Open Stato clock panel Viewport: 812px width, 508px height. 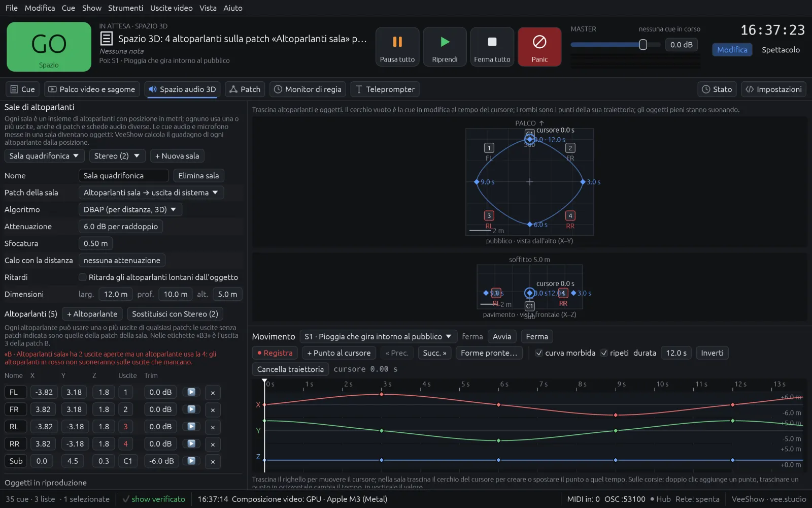[x=717, y=89]
